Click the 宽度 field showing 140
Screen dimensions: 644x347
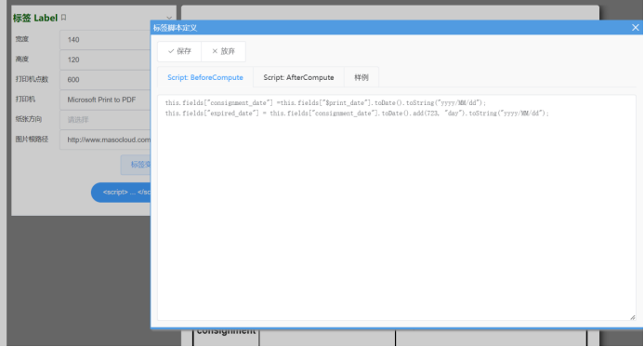click(105, 40)
